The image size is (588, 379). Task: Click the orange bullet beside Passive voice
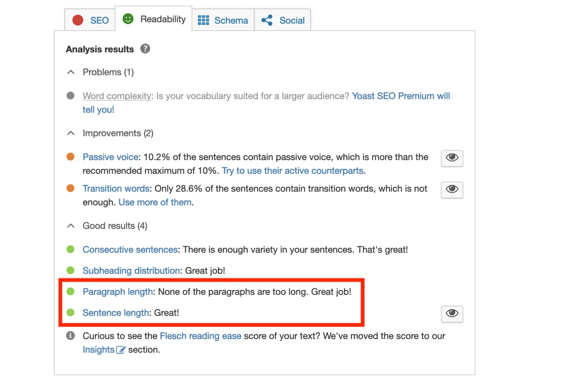pos(70,157)
